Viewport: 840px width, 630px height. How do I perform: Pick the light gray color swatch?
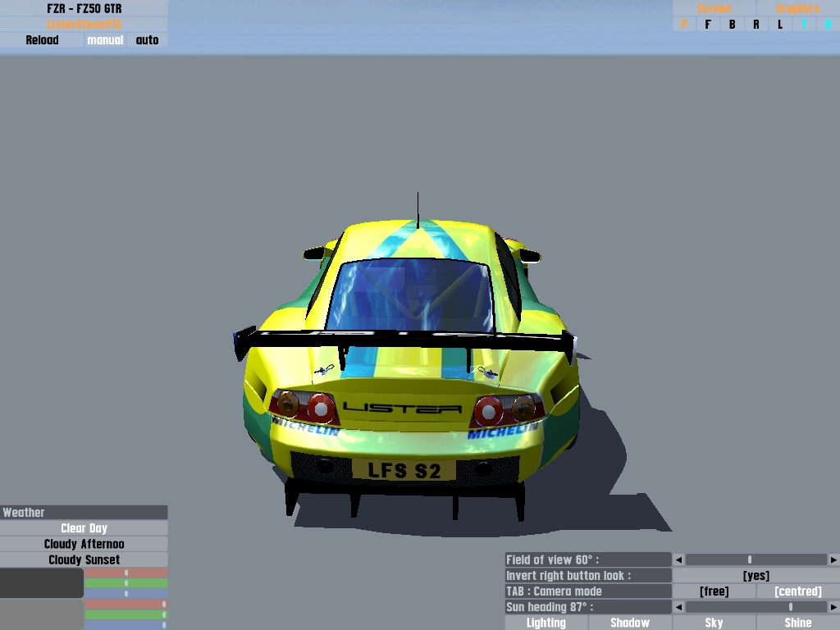coord(42,614)
